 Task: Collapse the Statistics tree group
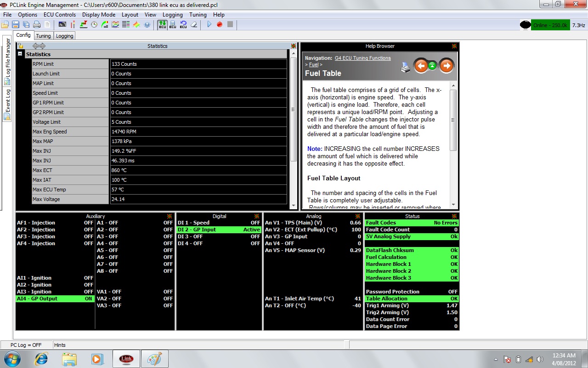pos(20,54)
